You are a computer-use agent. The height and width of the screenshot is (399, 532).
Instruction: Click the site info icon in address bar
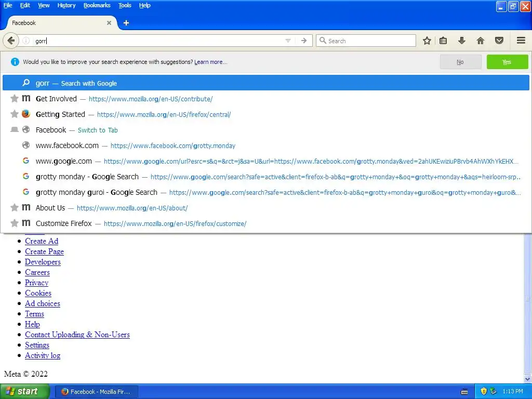click(x=26, y=41)
